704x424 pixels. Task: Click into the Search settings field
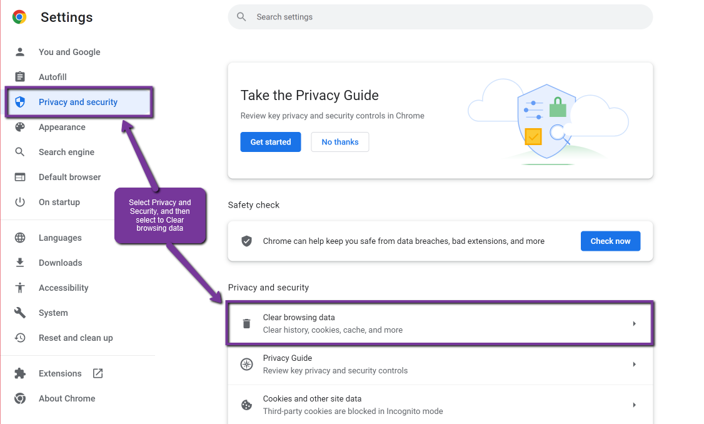[x=440, y=17]
